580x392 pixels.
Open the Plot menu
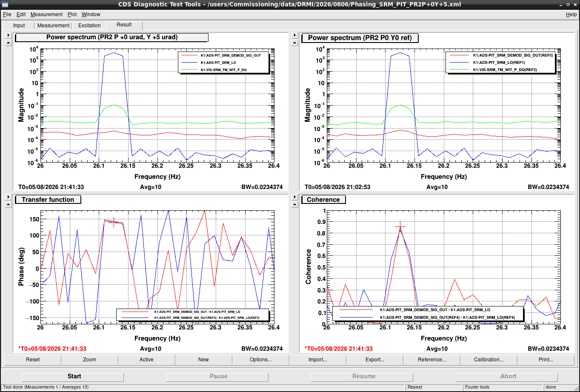point(72,14)
